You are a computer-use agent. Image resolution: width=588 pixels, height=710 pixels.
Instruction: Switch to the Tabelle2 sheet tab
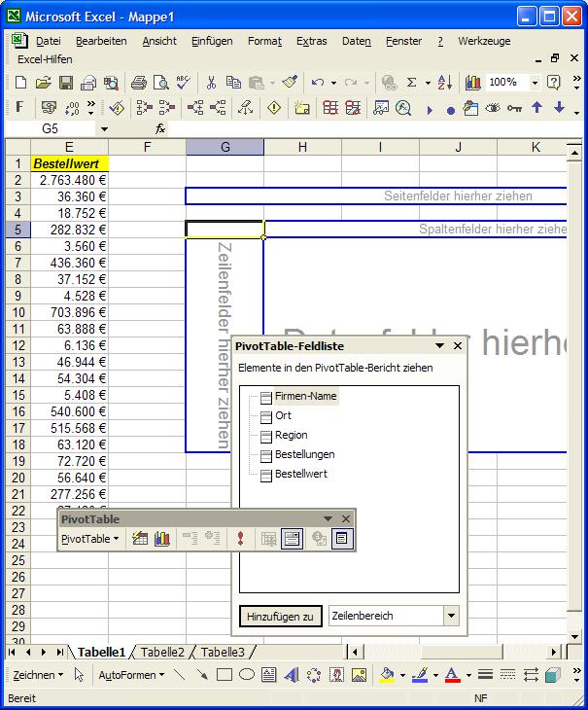coord(162,652)
